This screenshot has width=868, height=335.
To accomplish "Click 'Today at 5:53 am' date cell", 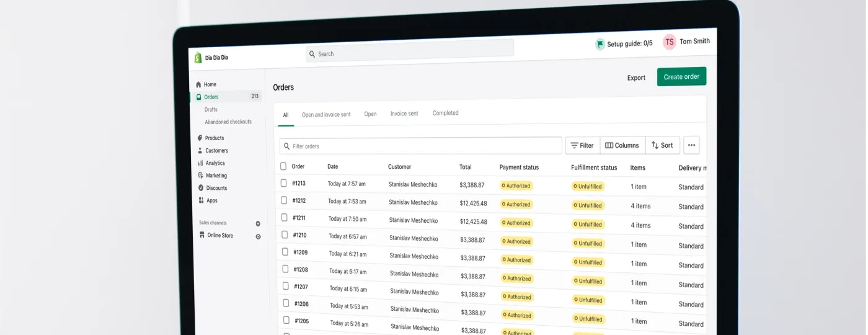I will (349, 306).
